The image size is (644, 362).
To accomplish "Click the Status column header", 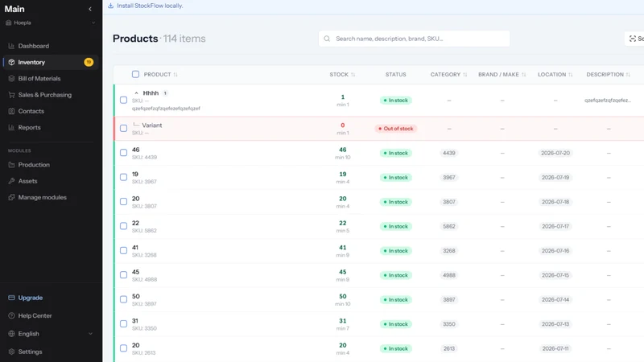I will [x=395, y=75].
